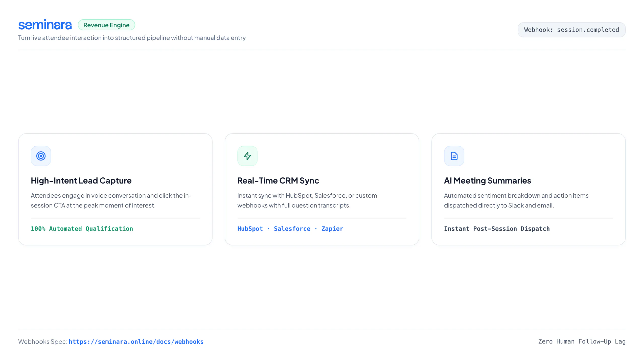Select the Real-Time CRM Sync heading
The image size is (644, 364).
pyautogui.click(x=278, y=180)
